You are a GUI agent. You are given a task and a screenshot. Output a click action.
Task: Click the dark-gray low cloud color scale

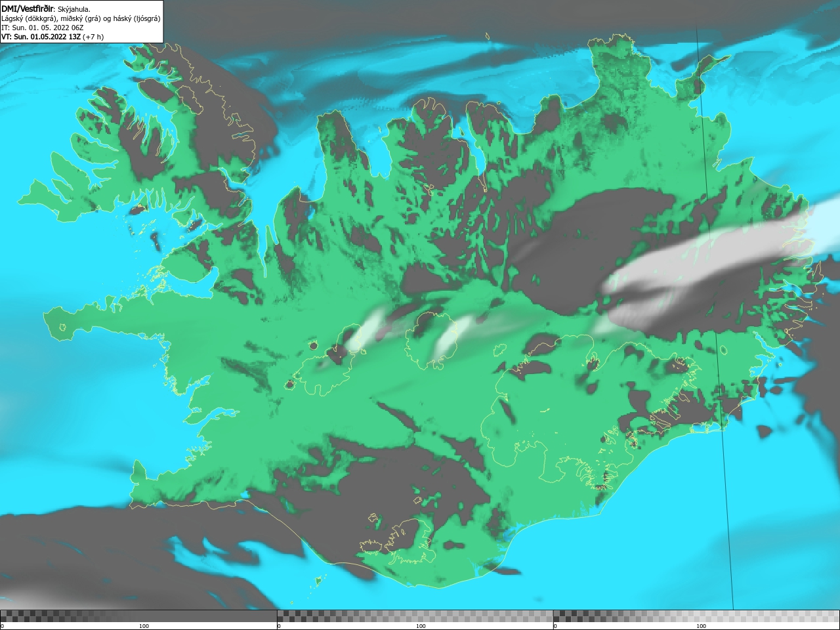point(138,616)
